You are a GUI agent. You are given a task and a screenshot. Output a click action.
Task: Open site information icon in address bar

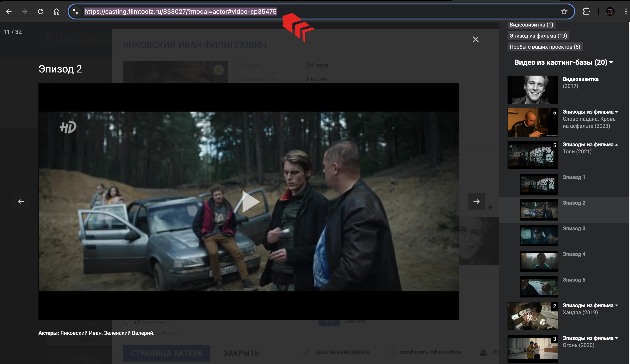tap(76, 11)
